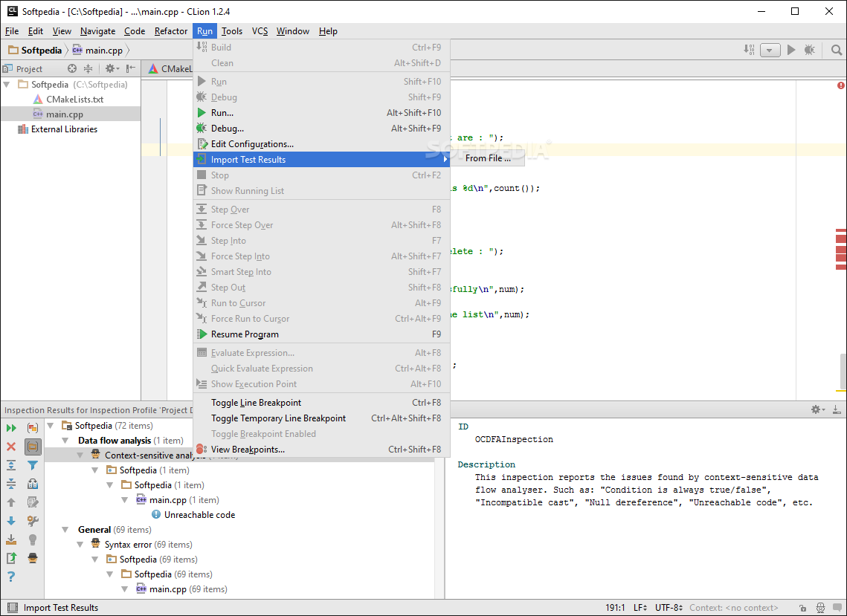Open the Project panel gear settings dropdown
Screen dimensions: 847x616
pyautogui.click(x=112, y=68)
